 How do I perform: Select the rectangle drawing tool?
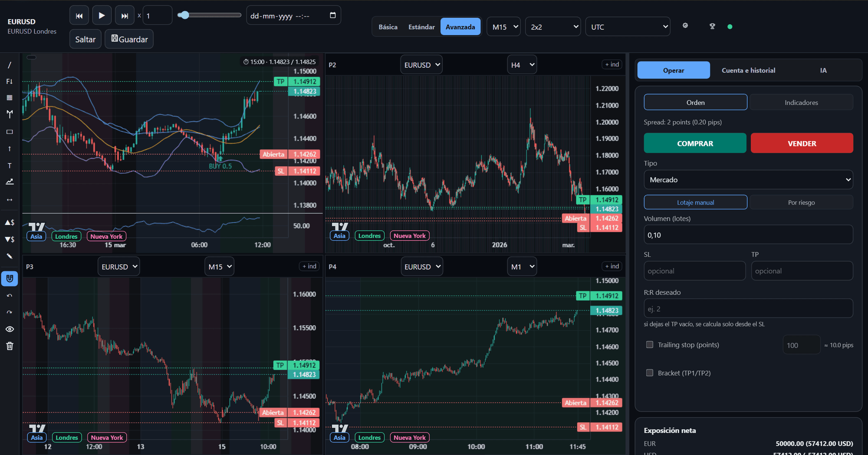pyautogui.click(x=10, y=132)
